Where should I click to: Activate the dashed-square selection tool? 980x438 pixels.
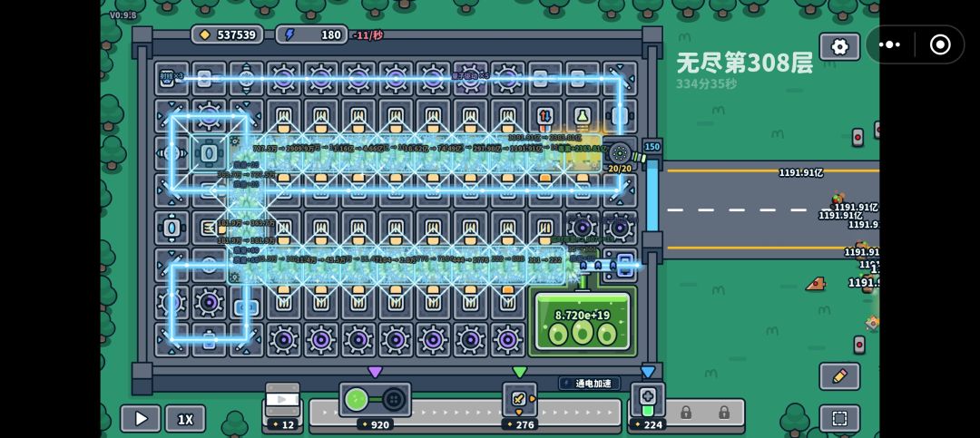(839, 418)
